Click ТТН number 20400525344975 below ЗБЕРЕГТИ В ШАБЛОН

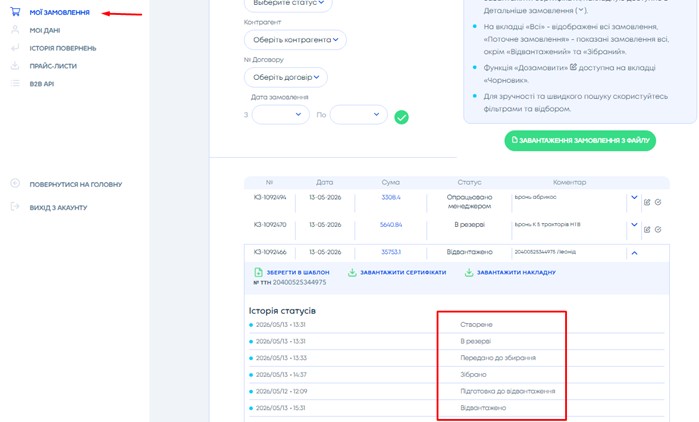[299, 283]
